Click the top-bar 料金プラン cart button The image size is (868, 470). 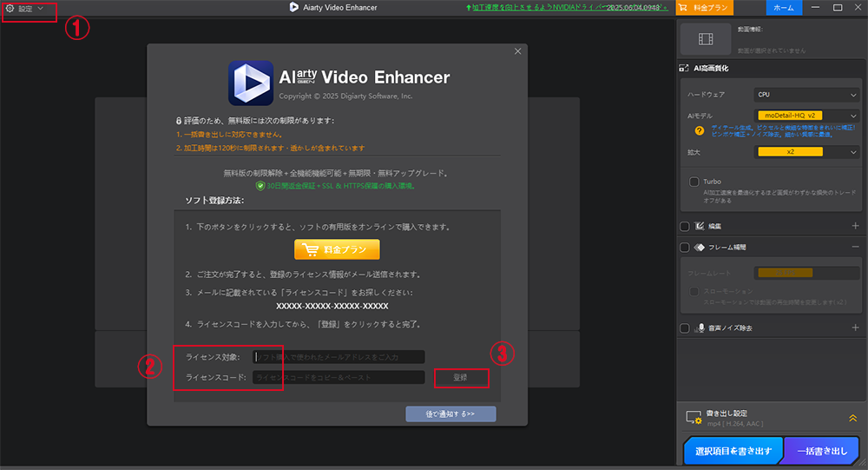[705, 8]
